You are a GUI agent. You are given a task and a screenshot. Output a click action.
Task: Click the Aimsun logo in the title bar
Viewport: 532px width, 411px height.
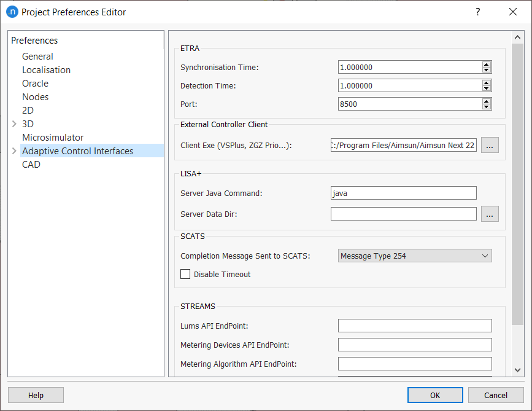point(13,11)
